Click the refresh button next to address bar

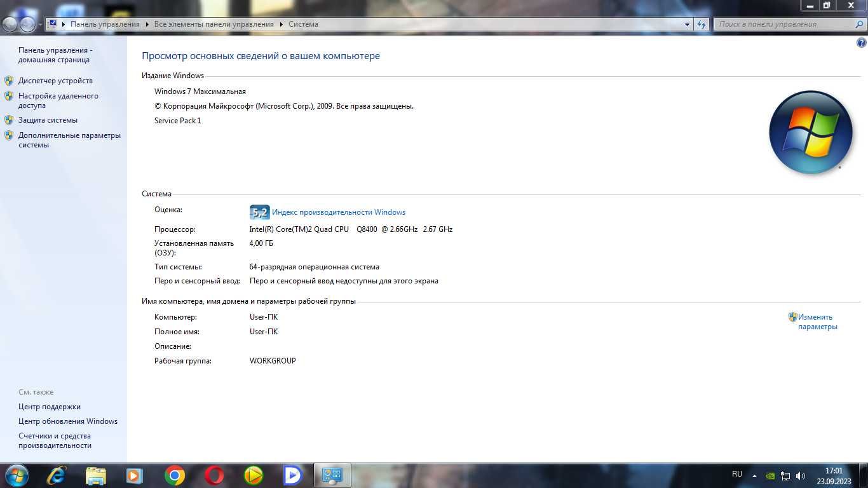pyautogui.click(x=702, y=24)
